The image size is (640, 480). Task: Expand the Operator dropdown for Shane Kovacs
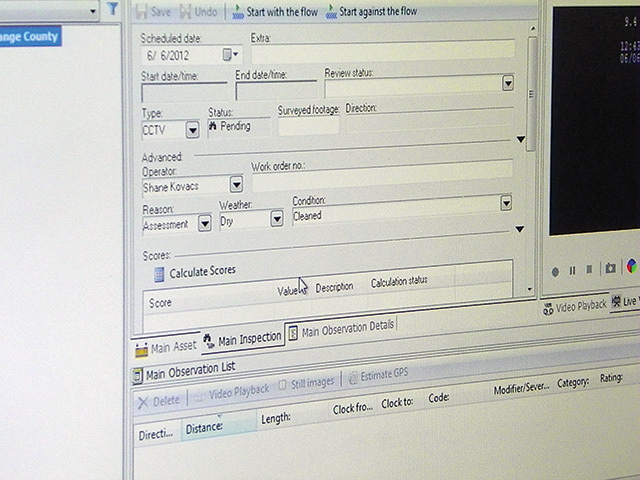click(236, 184)
